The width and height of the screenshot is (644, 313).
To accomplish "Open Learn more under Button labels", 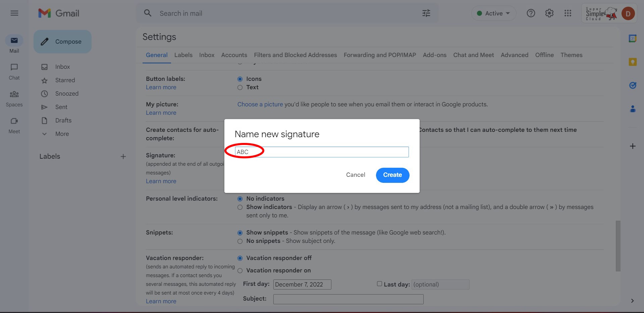I will point(161,87).
